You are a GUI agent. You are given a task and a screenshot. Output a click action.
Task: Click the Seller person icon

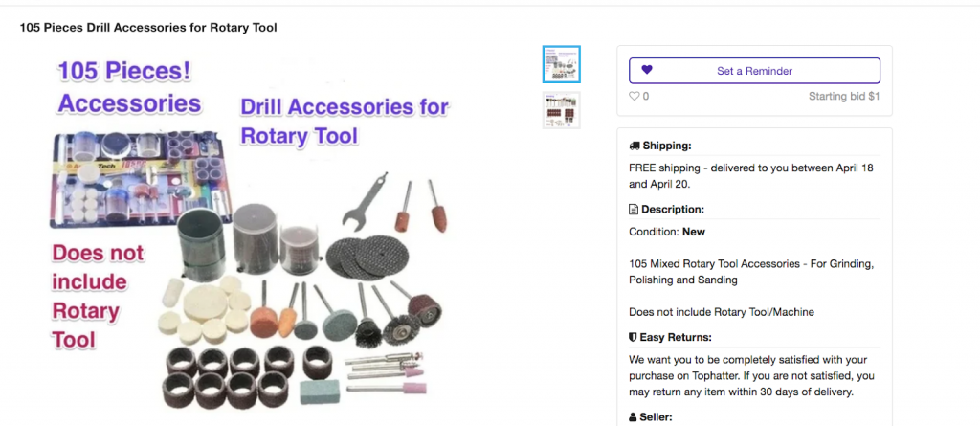point(634,416)
